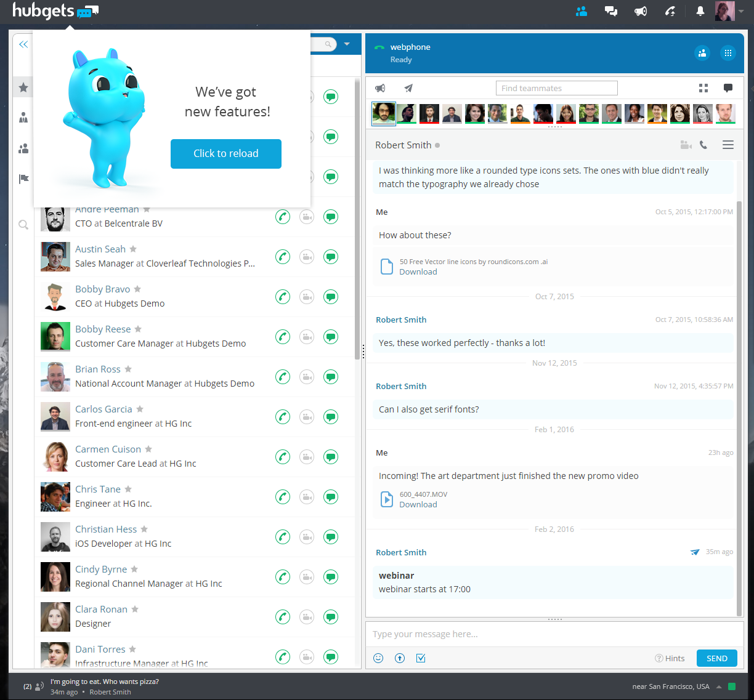Open the webphone dial pad icon
754x700 pixels.
(728, 53)
